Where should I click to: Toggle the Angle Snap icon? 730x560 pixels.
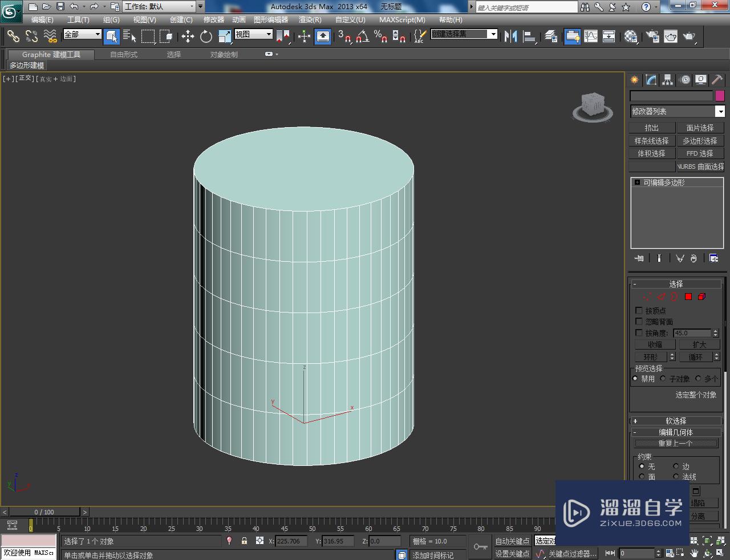click(x=362, y=36)
